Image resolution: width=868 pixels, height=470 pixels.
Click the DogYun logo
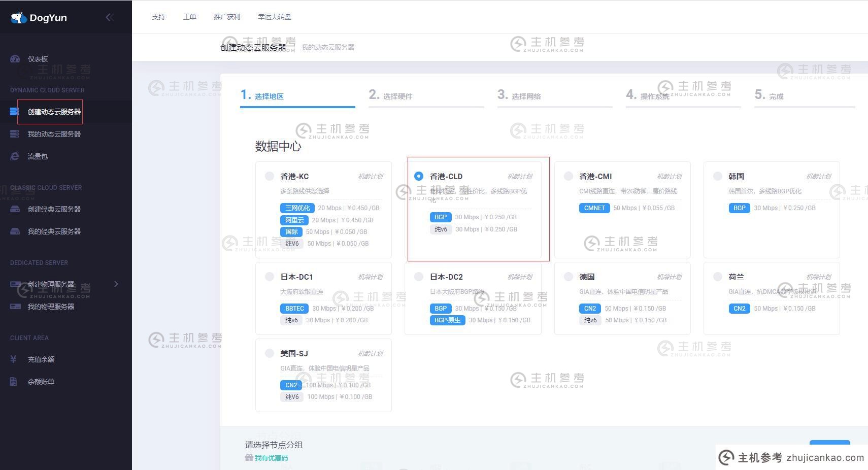pyautogui.click(x=39, y=18)
